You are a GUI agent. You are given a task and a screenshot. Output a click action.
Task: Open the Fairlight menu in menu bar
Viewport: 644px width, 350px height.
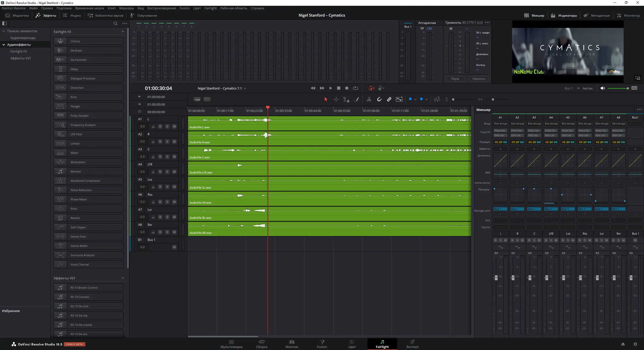(x=210, y=8)
